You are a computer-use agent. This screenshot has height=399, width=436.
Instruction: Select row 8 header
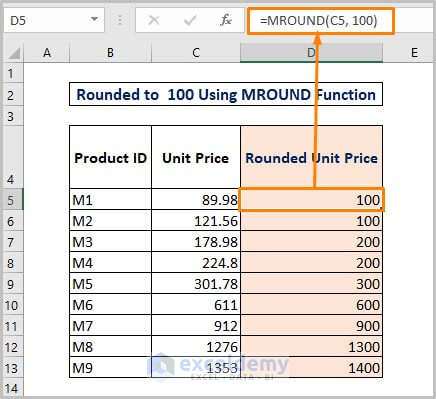pyautogui.click(x=13, y=262)
